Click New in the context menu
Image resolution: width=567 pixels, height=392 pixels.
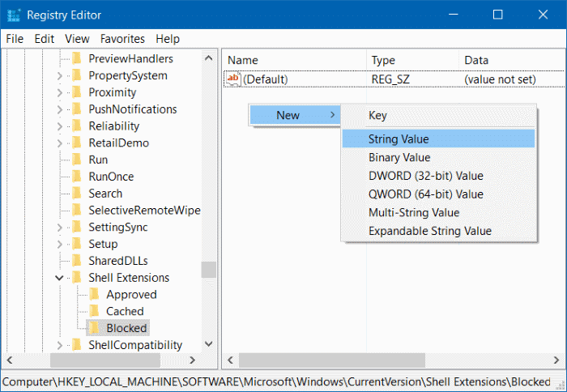tap(294, 115)
